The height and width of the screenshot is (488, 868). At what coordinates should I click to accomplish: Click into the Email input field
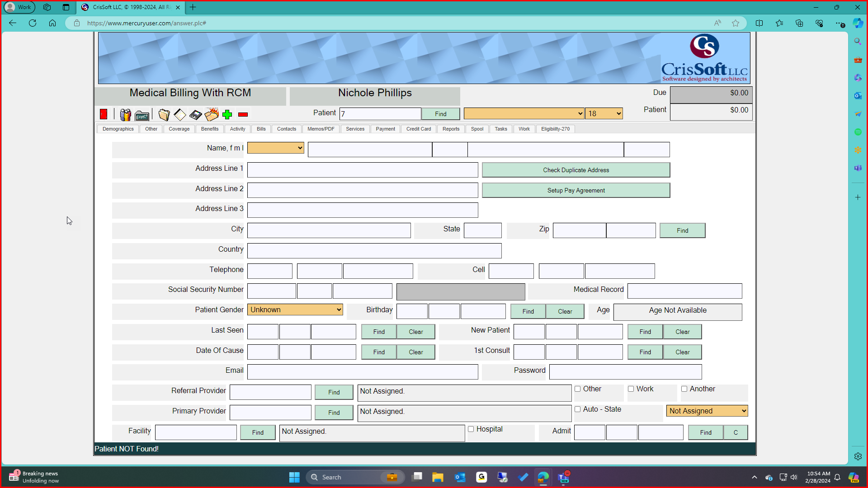coord(362,372)
